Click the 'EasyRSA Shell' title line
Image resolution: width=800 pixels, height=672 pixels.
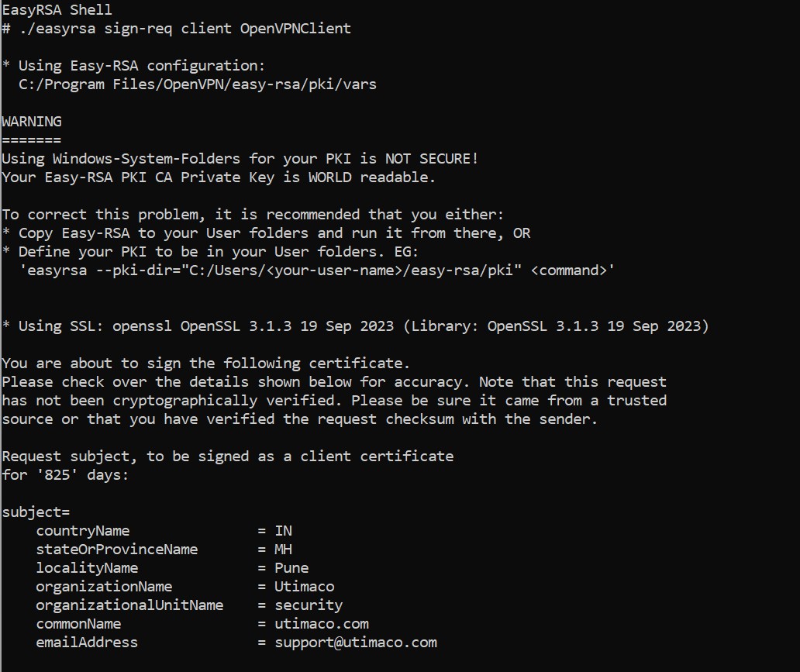pyautogui.click(x=57, y=10)
